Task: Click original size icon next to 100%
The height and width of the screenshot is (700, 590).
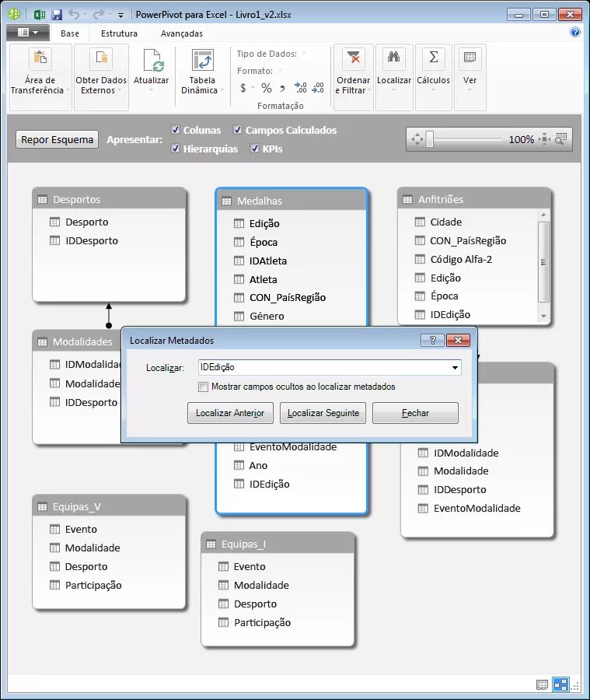Action: [x=544, y=139]
